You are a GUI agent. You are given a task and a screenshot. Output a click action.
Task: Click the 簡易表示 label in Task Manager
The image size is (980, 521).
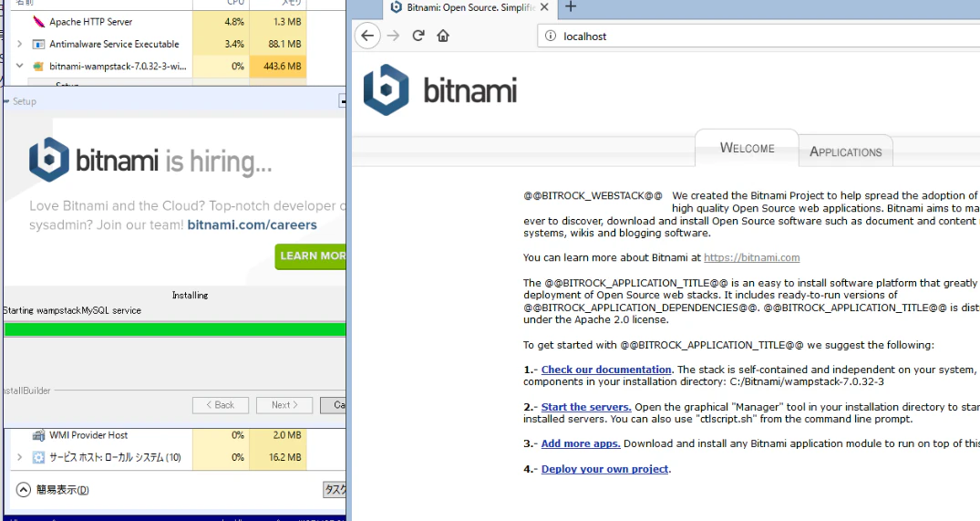click(63, 490)
